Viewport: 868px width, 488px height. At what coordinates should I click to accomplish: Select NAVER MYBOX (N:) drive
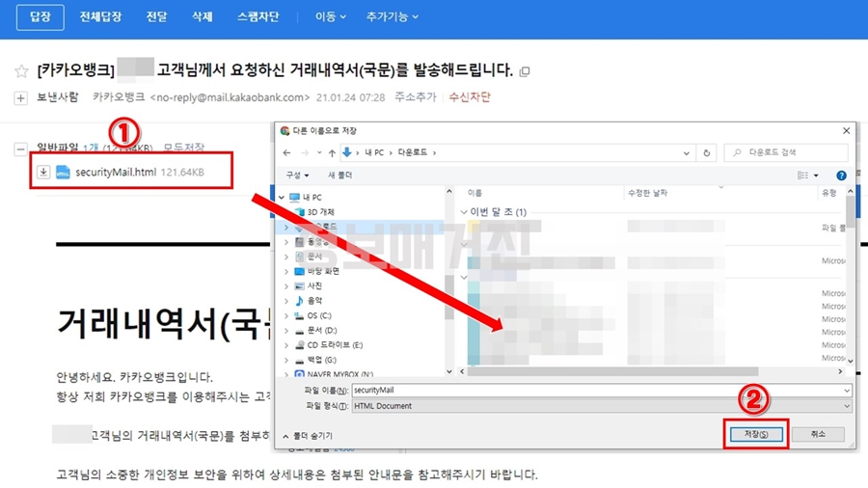339,374
